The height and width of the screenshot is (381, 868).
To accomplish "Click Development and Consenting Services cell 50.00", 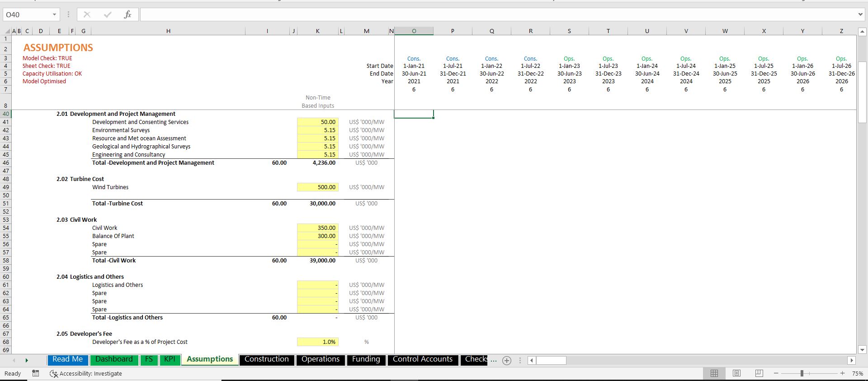I will tap(318, 122).
